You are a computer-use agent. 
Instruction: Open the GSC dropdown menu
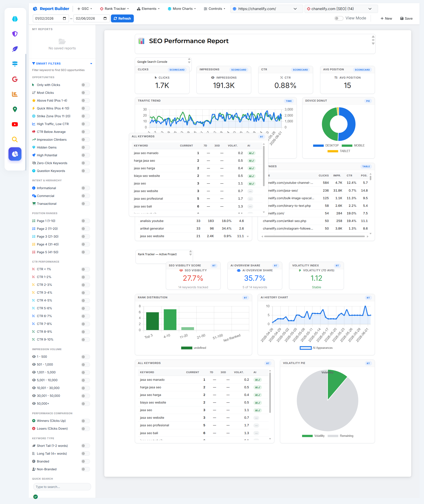(x=85, y=9)
